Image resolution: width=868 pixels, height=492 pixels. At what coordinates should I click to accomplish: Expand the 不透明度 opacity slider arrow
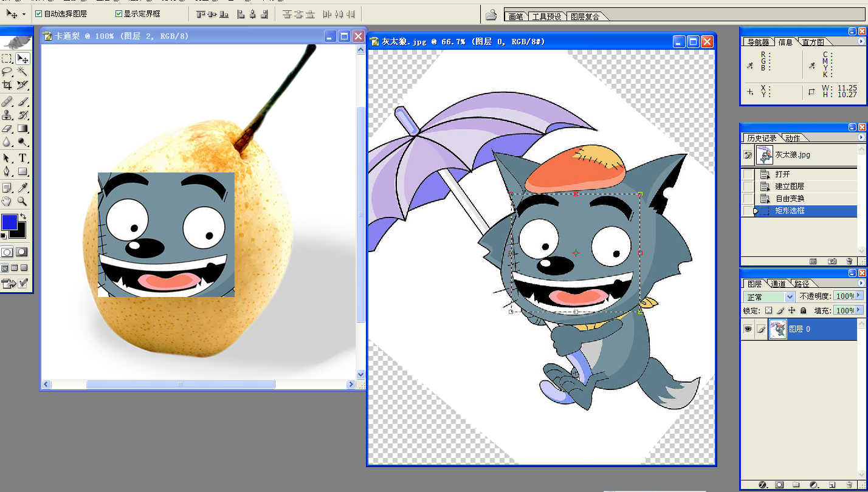[x=859, y=296]
